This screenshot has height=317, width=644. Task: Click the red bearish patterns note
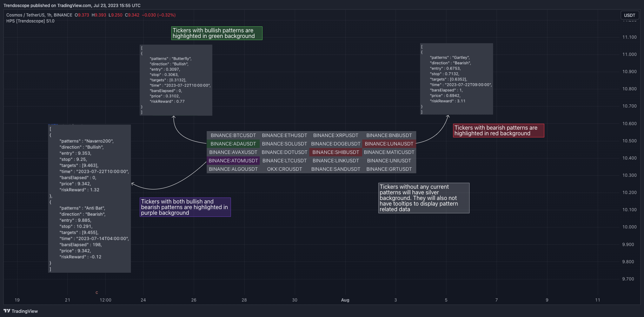pos(498,130)
